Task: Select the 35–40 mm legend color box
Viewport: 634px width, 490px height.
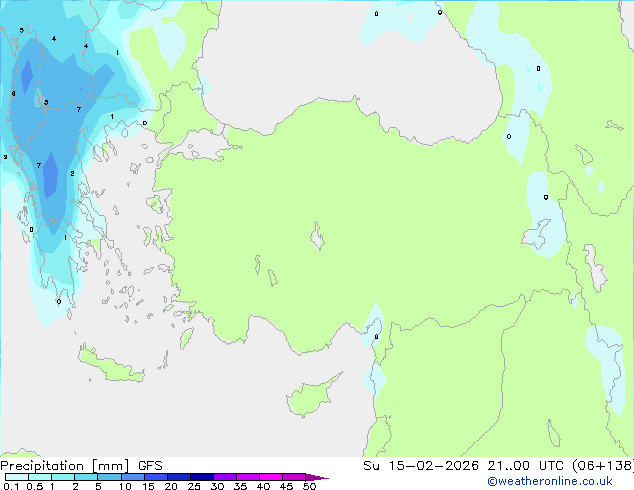Action: coord(247,477)
